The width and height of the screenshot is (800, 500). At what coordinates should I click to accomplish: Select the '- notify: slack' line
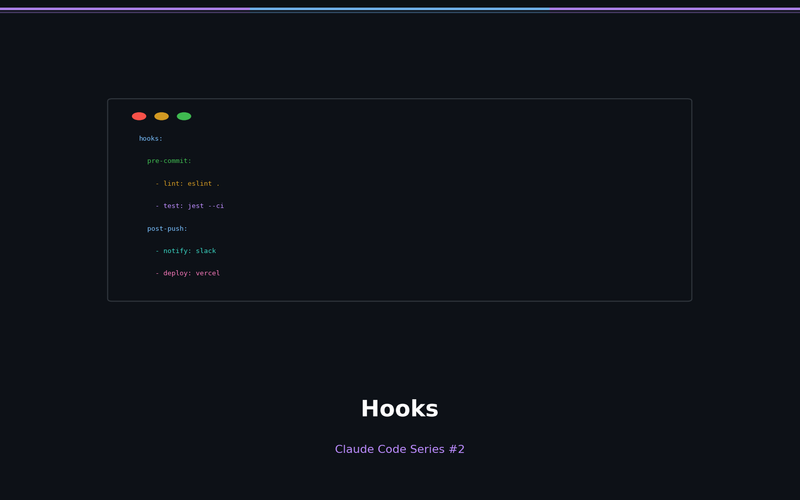click(186, 251)
